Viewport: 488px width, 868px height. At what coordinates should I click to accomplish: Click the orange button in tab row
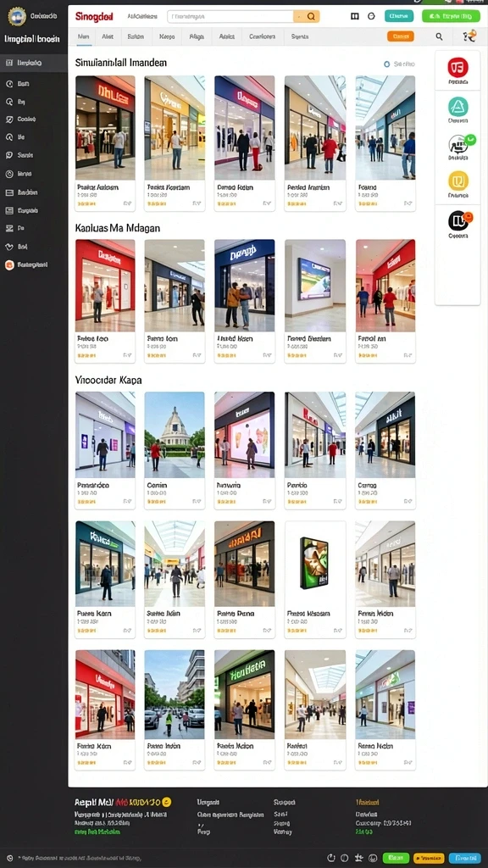coord(400,36)
